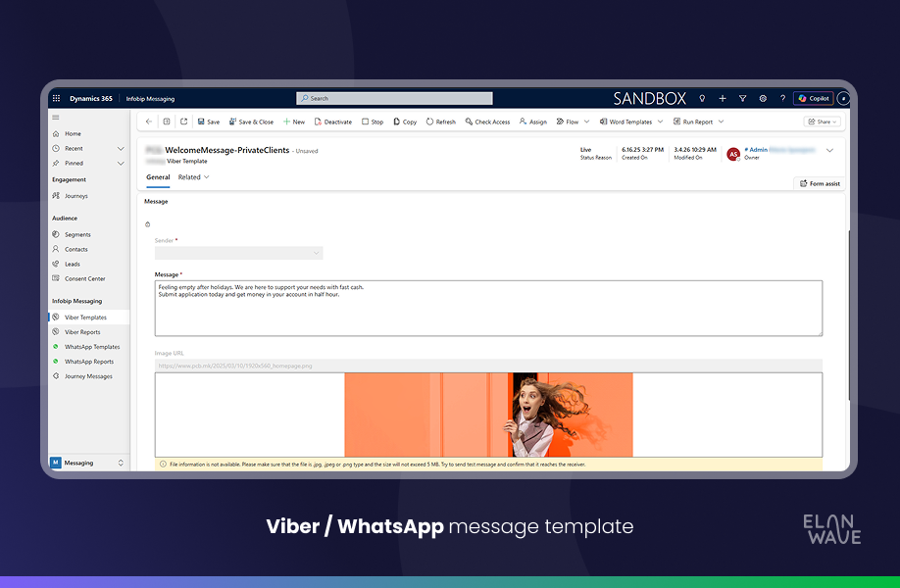Open the Run Report menu

699,122
